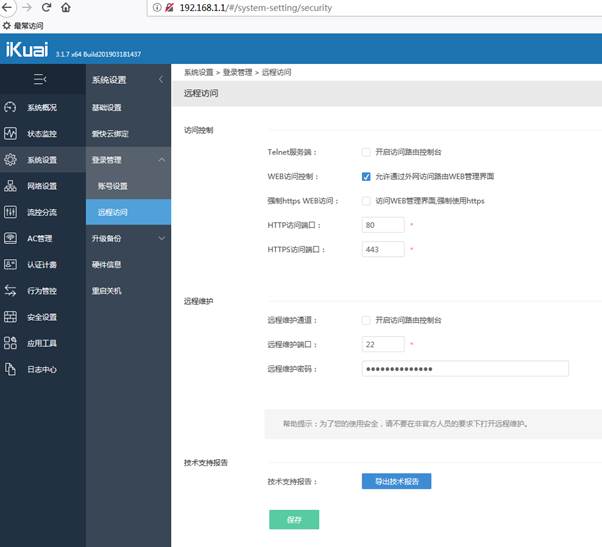The image size is (602, 547).
Task: Click the 导出技术报告 button
Action: (x=396, y=482)
